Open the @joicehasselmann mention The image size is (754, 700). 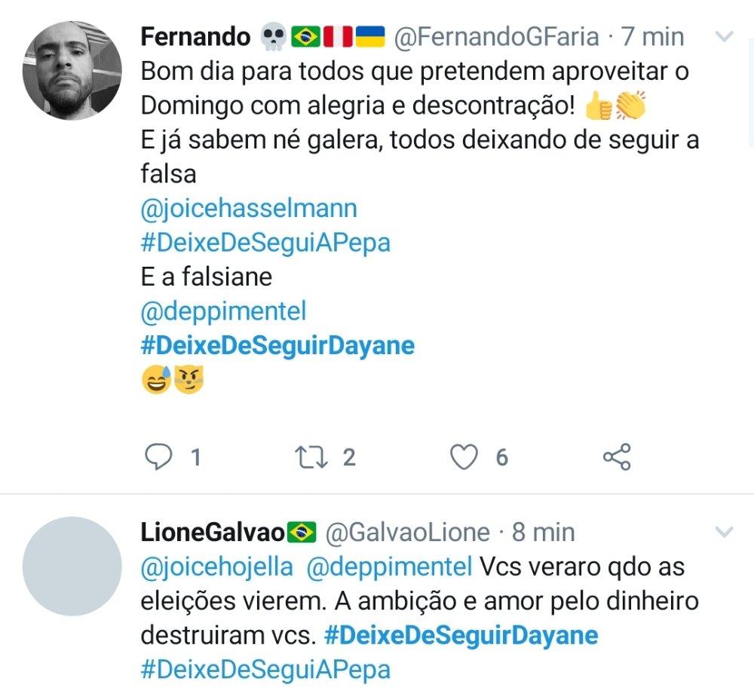point(249,208)
